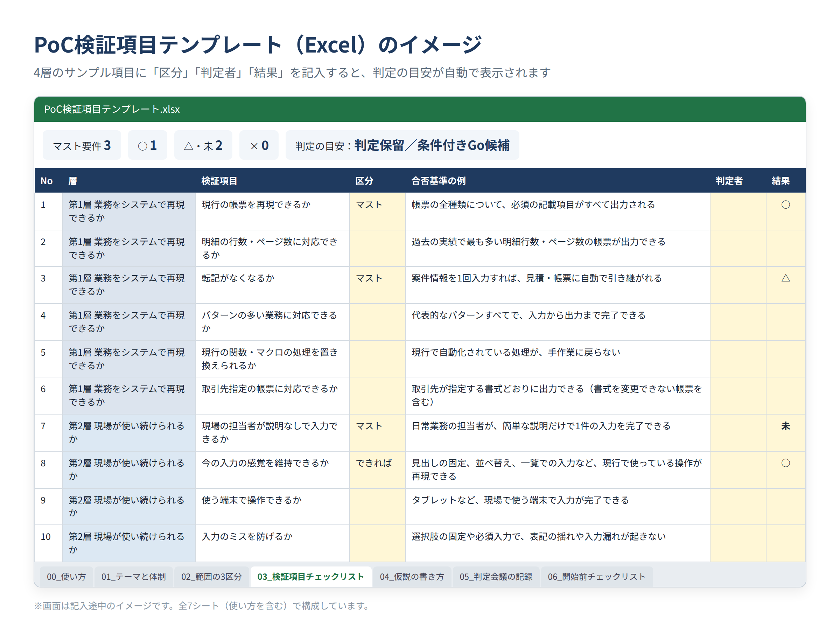Open the 06_開始前チェックリスト sheet tab

596,576
